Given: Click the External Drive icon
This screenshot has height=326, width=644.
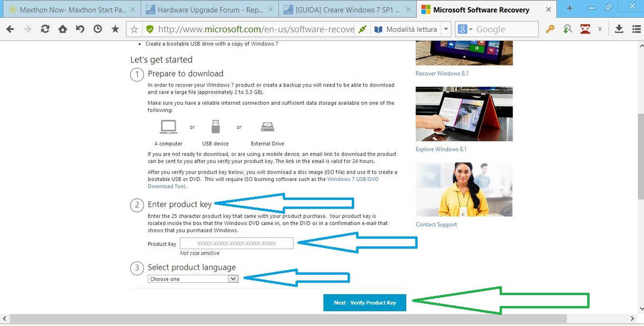Looking at the screenshot, I should 268,127.
